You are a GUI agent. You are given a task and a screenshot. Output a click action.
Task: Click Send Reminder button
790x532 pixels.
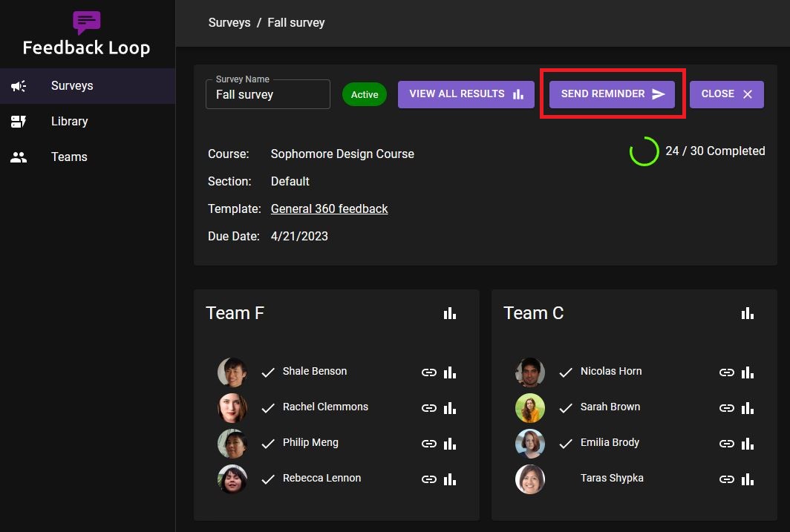(612, 94)
